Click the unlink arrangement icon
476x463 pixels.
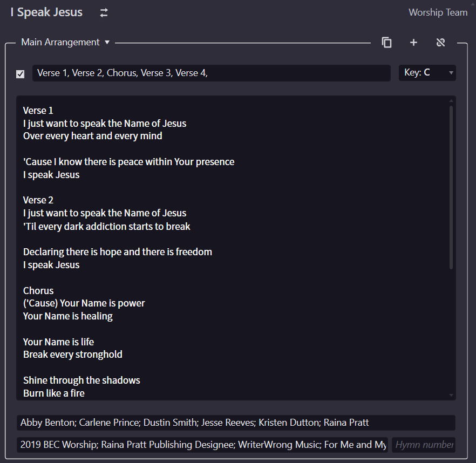(x=440, y=42)
